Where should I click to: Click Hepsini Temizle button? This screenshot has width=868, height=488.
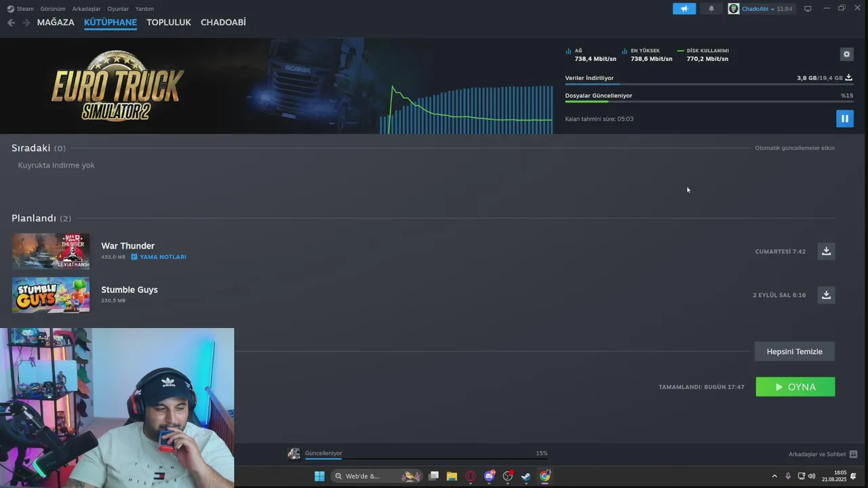[795, 351]
